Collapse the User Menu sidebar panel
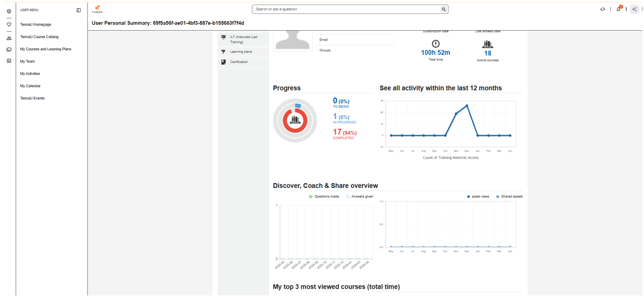This screenshot has width=644, height=297. pyautogui.click(x=78, y=10)
